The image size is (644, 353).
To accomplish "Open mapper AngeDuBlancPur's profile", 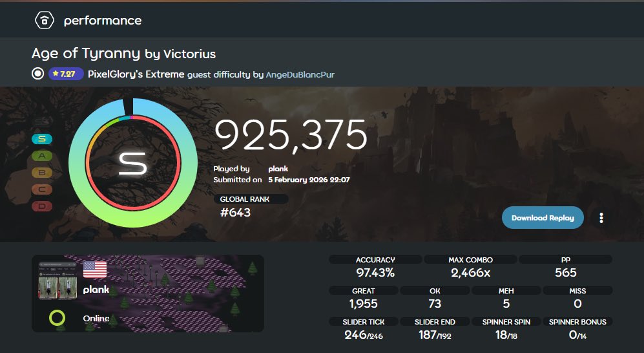I will click(300, 74).
